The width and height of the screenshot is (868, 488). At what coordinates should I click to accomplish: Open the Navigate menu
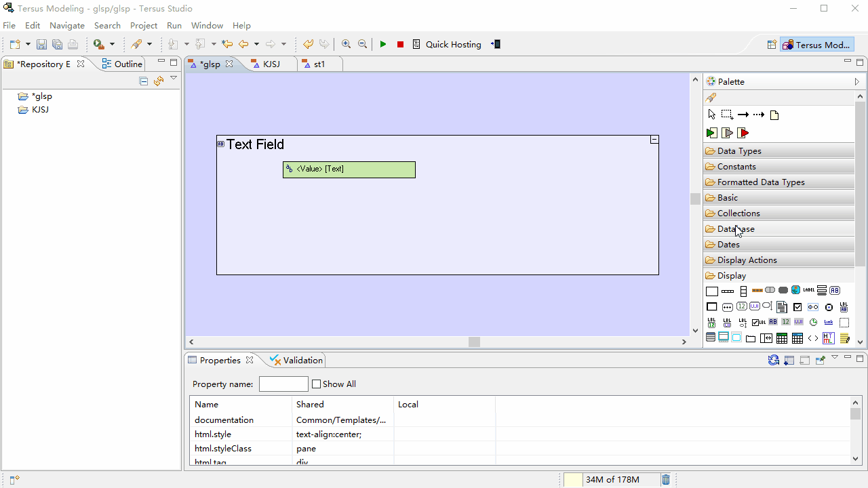[x=67, y=25]
